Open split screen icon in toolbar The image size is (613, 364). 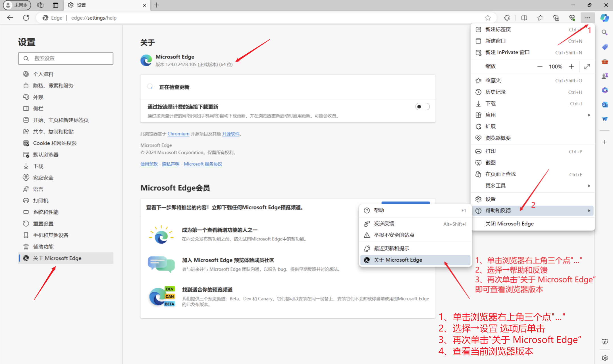[x=524, y=18]
